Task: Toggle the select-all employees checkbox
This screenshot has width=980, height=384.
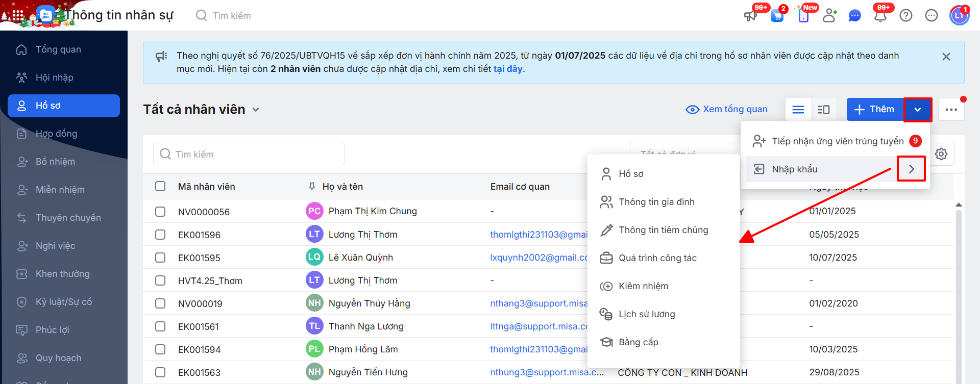Action: tap(160, 186)
